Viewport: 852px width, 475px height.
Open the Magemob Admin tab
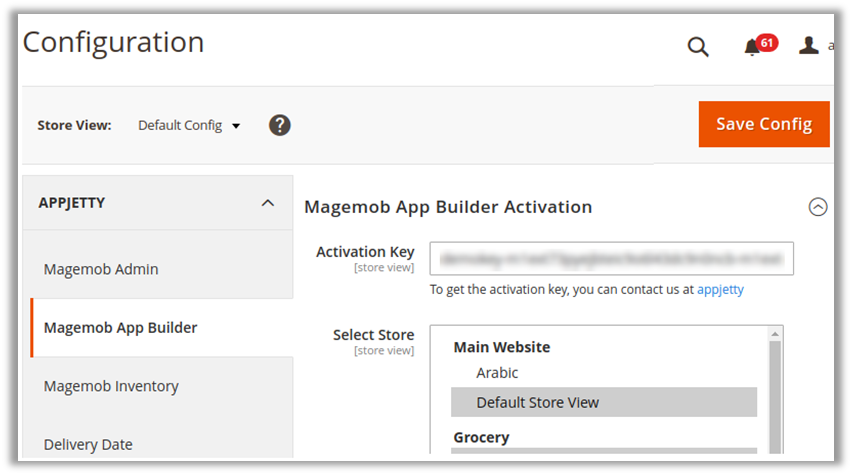point(101,269)
